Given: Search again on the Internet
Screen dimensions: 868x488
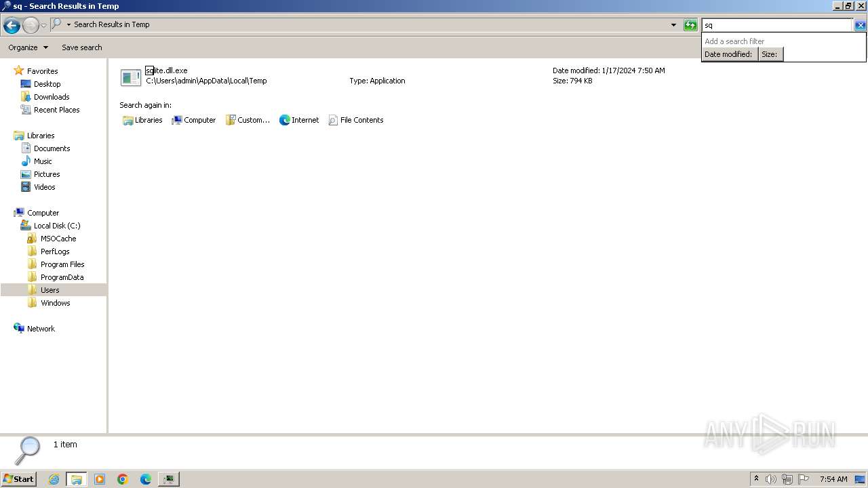Looking at the screenshot, I should point(299,120).
